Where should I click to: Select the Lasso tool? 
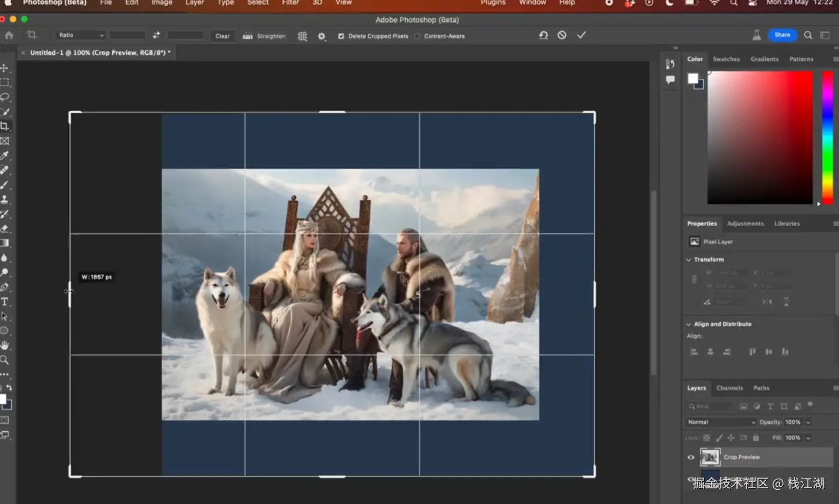point(5,97)
